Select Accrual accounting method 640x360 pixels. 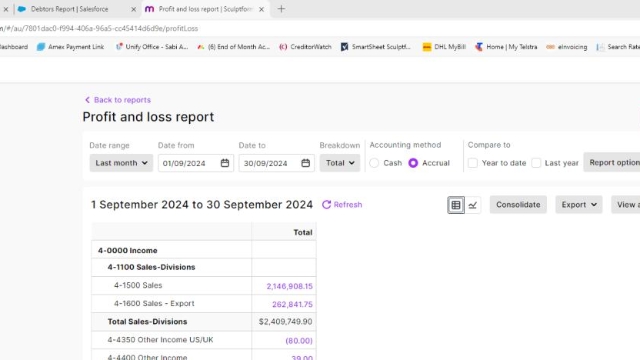coord(413,163)
